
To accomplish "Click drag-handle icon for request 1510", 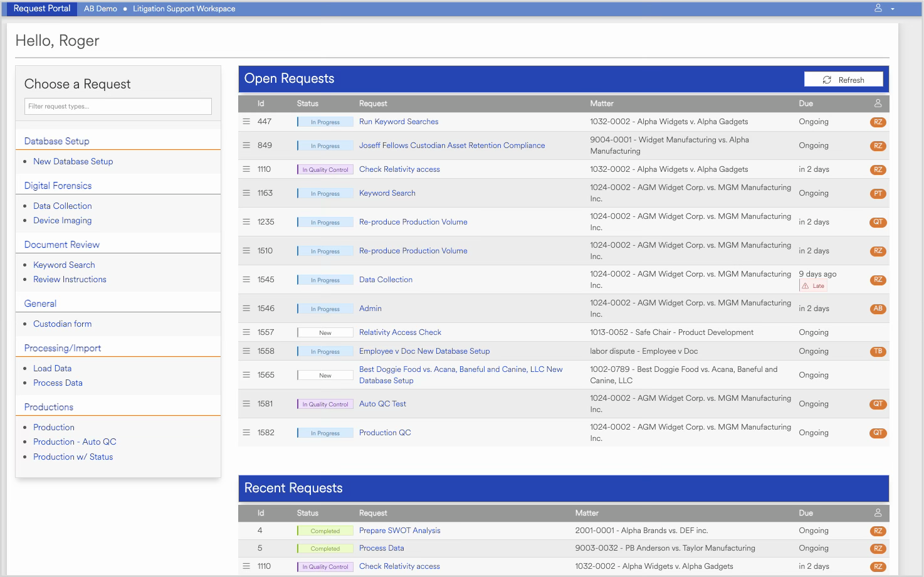I will 246,251.
